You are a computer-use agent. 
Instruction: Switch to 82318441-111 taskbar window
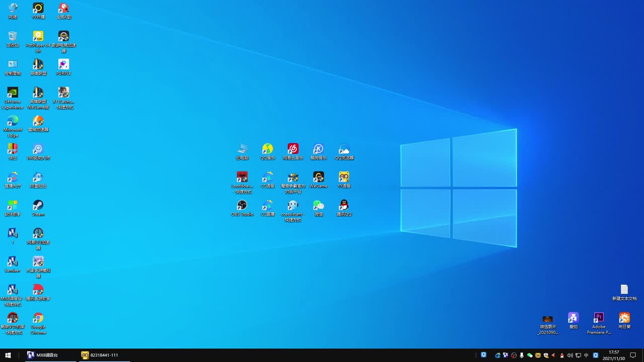click(x=104, y=355)
